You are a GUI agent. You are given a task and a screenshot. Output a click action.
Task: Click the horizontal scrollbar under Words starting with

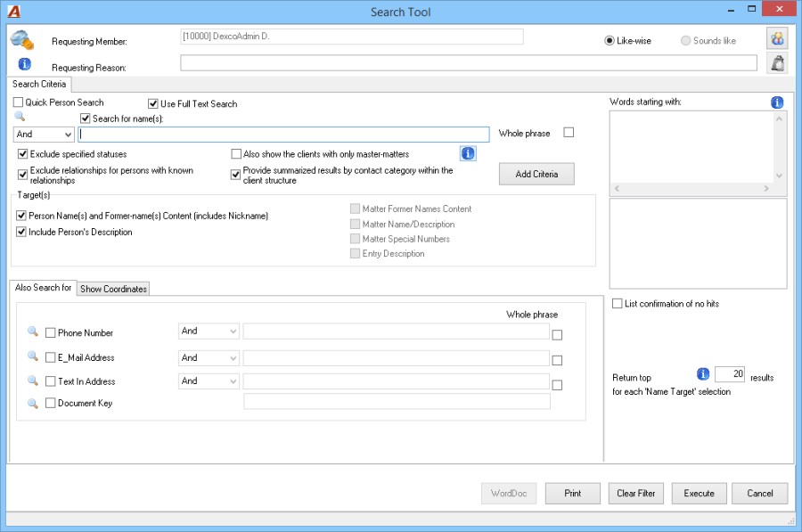[692, 189]
